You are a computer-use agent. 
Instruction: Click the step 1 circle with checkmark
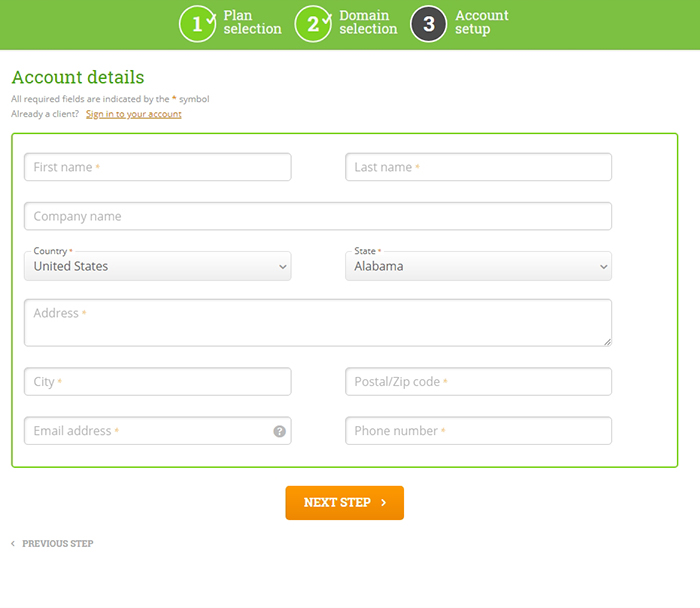(197, 24)
